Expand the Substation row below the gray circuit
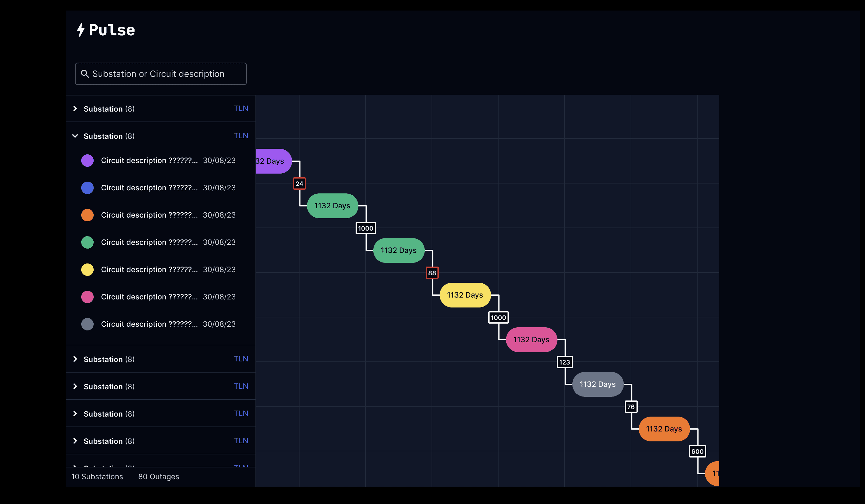The width and height of the screenshot is (865, 504). 75,359
